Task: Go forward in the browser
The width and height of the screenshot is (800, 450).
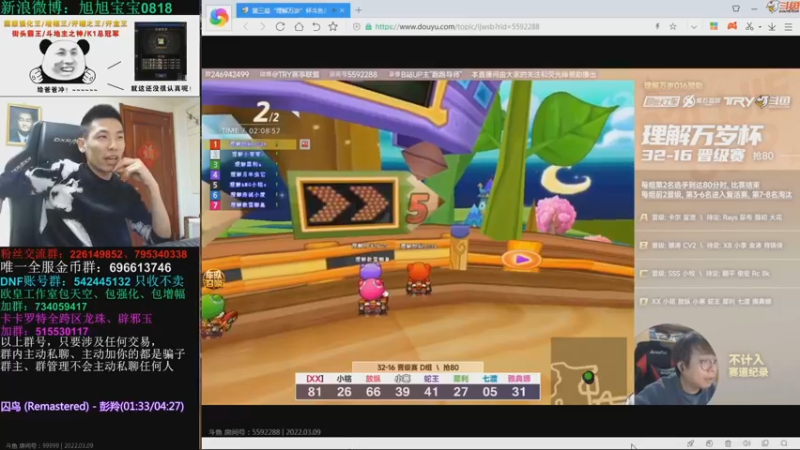Action: (x=263, y=27)
